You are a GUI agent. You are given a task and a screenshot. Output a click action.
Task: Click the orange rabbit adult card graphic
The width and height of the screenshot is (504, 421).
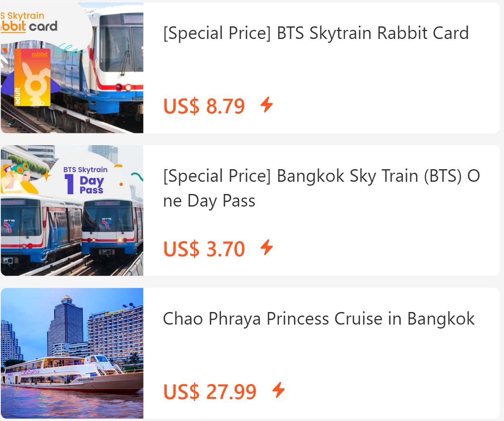[x=33, y=78]
